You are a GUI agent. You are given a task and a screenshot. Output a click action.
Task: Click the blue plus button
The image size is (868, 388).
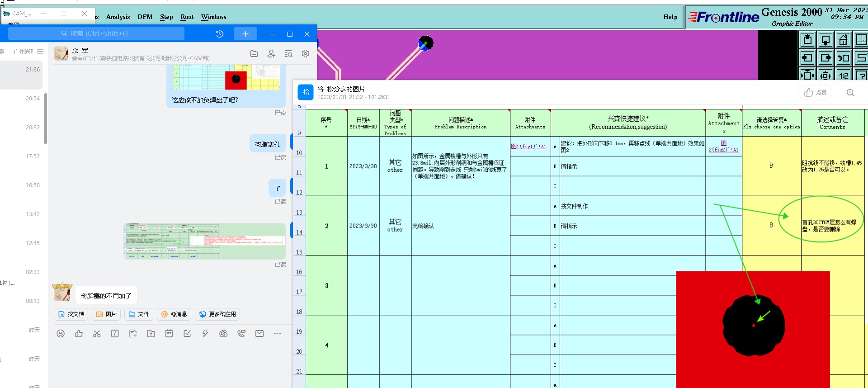[x=245, y=33]
